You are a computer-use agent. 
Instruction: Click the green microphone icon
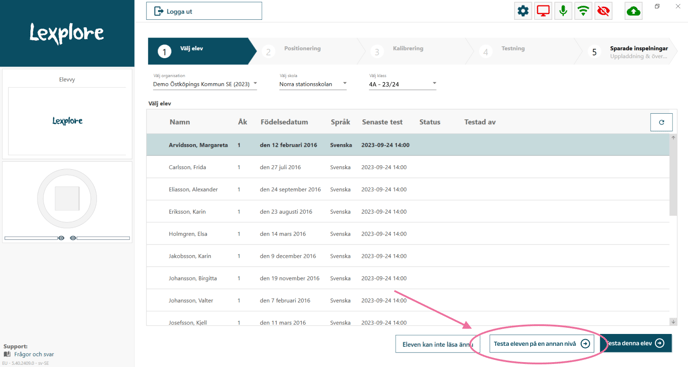click(563, 11)
